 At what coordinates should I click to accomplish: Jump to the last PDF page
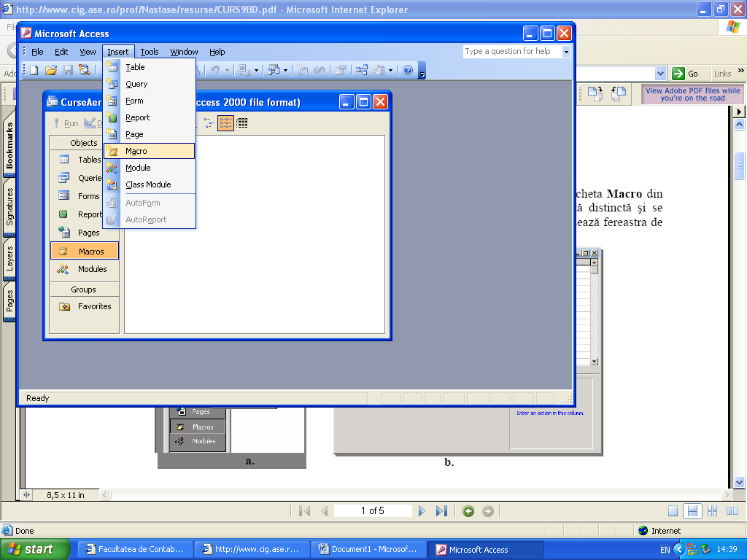click(441, 511)
